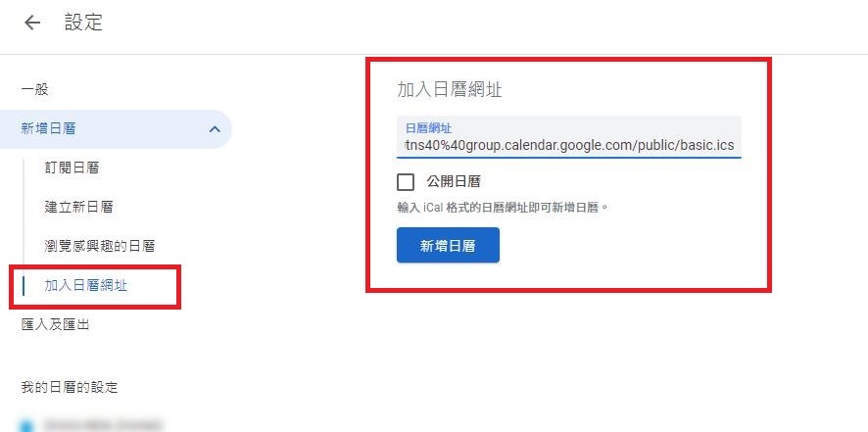Click the 我的日曆的設定 heading

(70, 387)
